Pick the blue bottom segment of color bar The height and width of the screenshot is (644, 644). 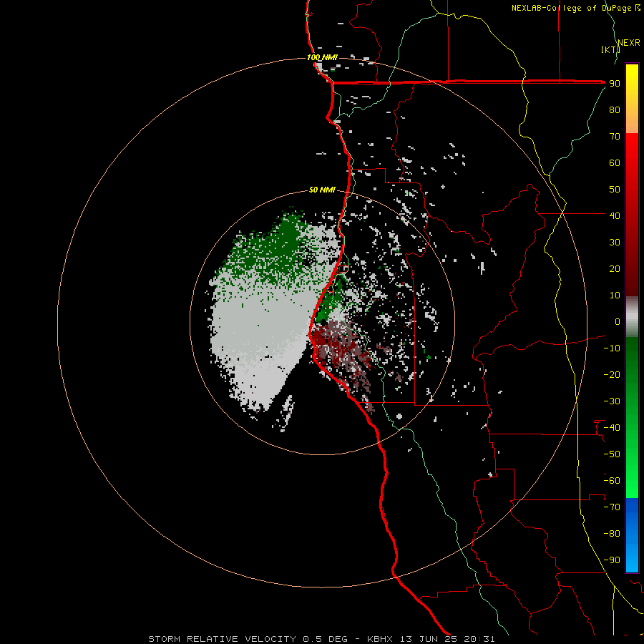[x=632, y=535]
